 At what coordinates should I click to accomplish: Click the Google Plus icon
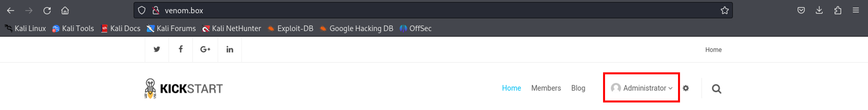click(205, 49)
